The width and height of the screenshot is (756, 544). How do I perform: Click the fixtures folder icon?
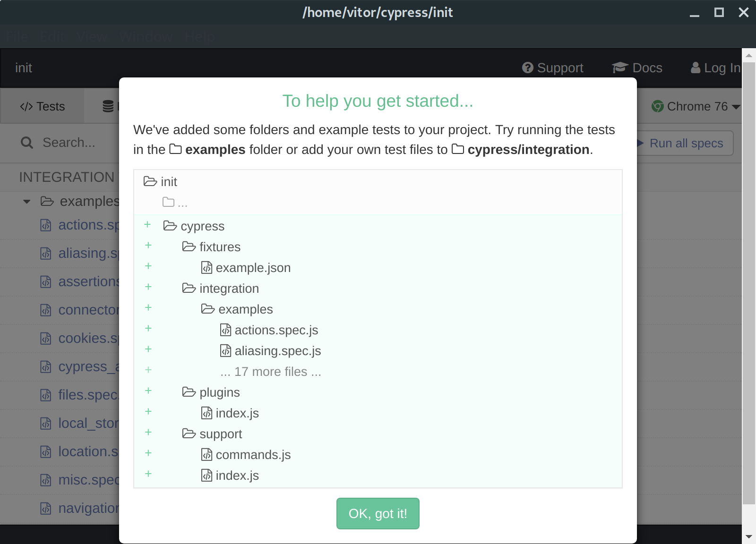(x=189, y=246)
